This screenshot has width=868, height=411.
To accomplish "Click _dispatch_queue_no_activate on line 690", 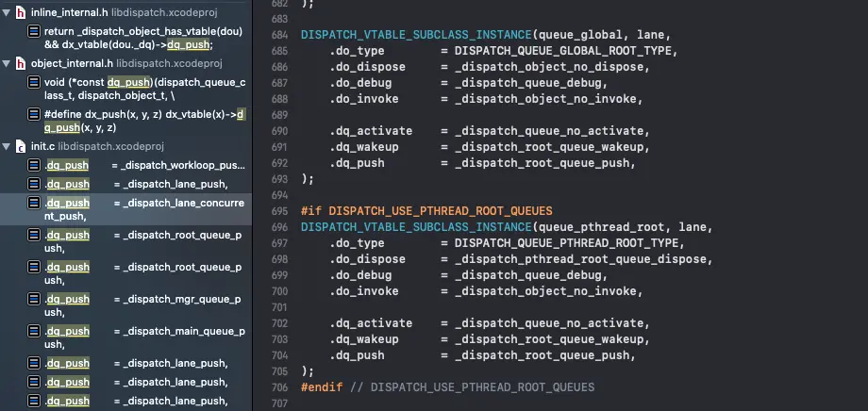I will tap(548, 131).
